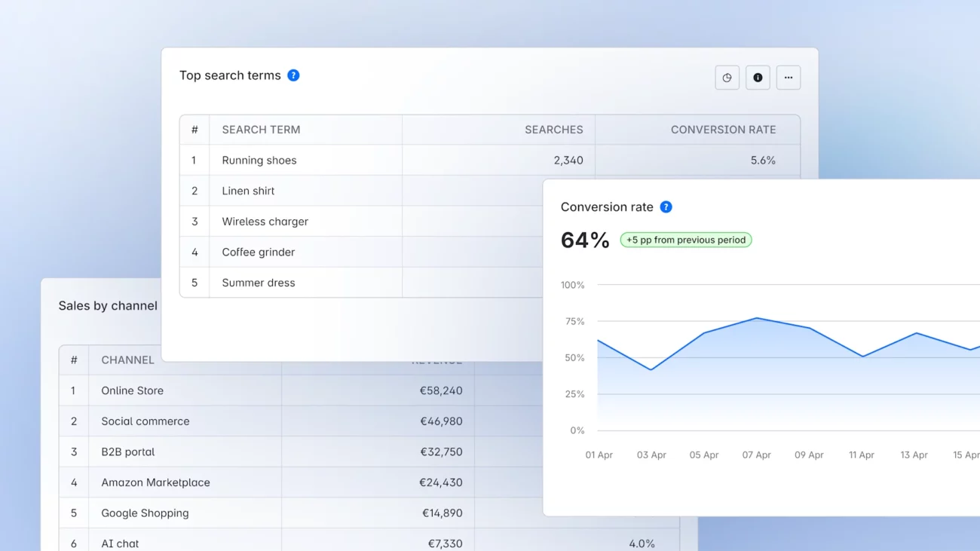Click the €46,980 revenue value
Screen dimensions: 980x551
pyautogui.click(x=441, y=421)
